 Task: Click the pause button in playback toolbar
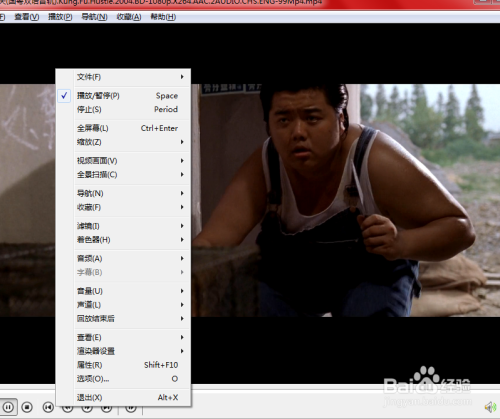tap(8, 407)
